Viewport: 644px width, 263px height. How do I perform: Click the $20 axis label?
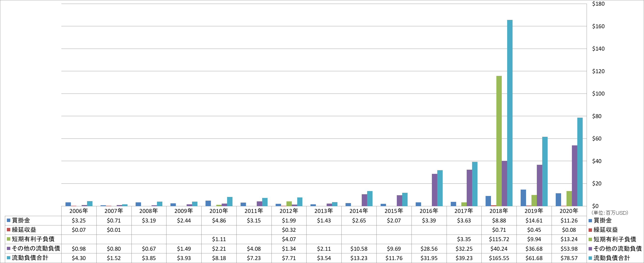(597, 183)
